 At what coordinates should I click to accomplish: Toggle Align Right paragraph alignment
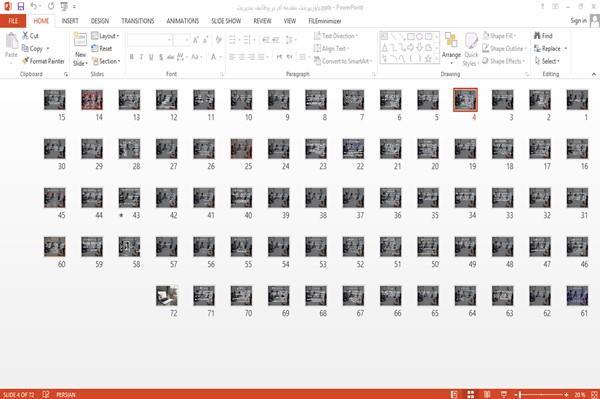point(251,57)
